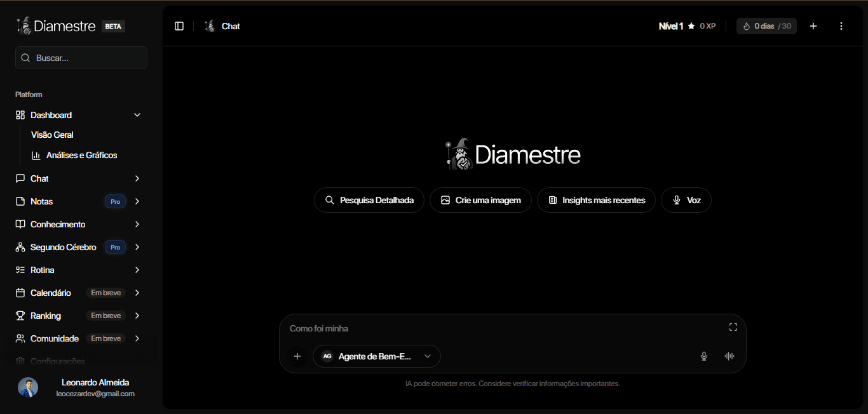The image size is (868, 414).
Task: Start new chat with top plus icon
Action: coord(813,26)
